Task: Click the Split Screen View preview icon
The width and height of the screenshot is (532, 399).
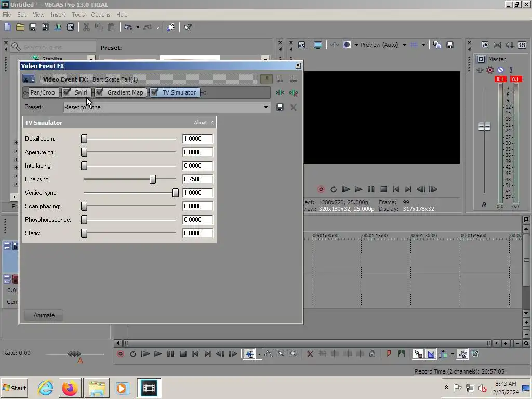Action: (x=347, y=45)
